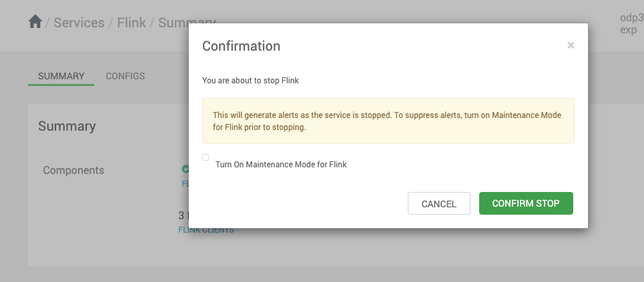Click the Summary panel heading
The width and height of the screenshot is (644, 282).
[67, 126]
